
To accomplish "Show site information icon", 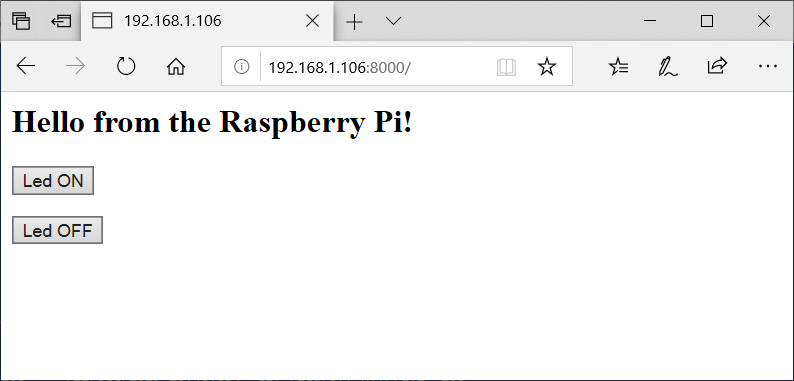I will (242, 66).
